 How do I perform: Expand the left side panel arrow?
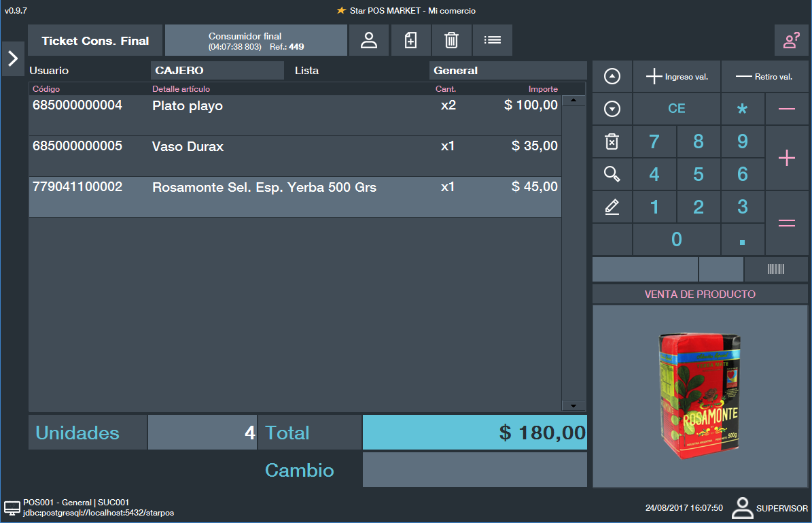coord(12,58)
